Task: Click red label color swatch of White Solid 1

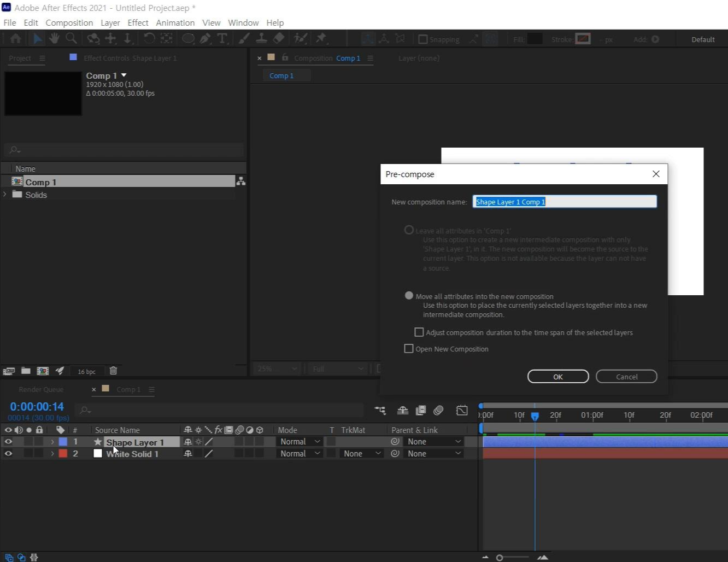Action: tap(63, 453)
